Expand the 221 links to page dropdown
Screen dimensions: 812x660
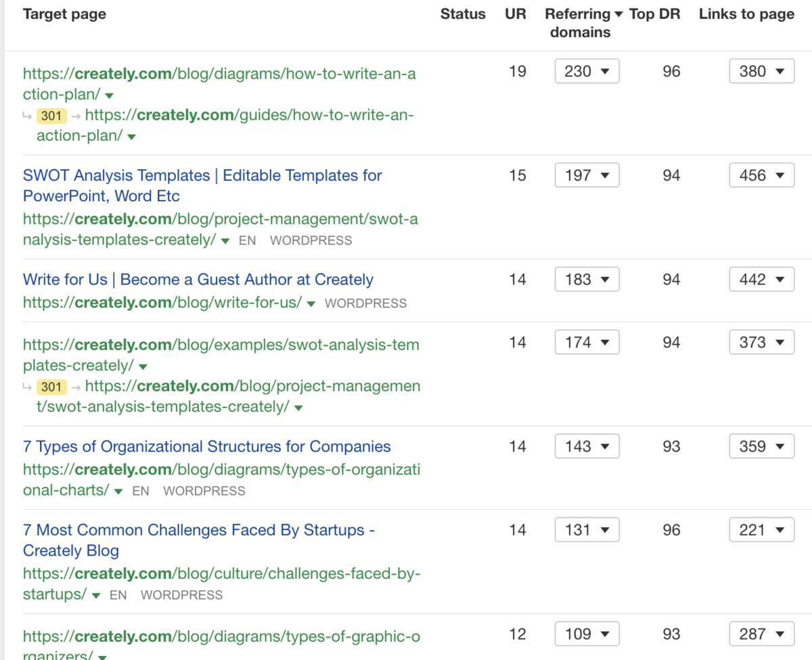tap(761, 530)
